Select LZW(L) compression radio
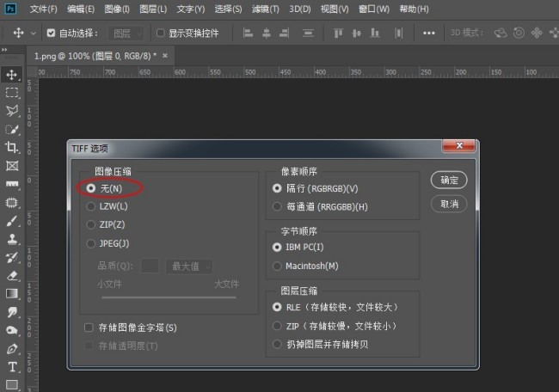This screenshot has width=559, height=392. pos(91,206)
